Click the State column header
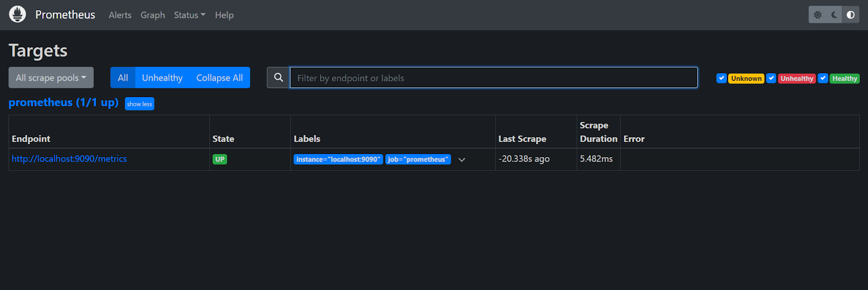 click(x=224, y=139)
